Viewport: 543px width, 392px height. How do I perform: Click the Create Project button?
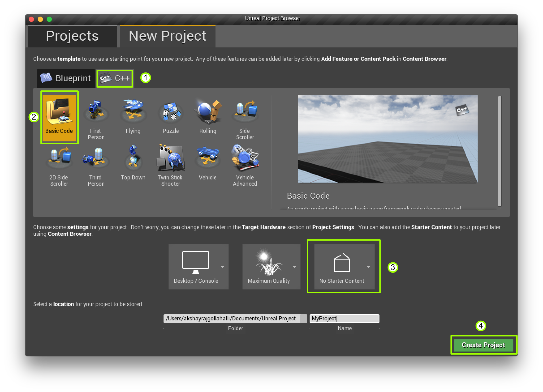483,345
